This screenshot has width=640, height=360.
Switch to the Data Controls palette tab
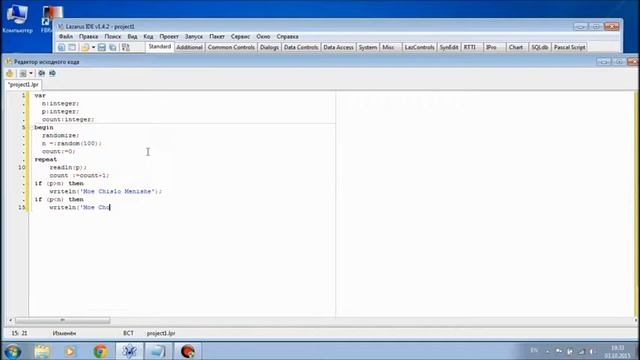click(300, 47)
